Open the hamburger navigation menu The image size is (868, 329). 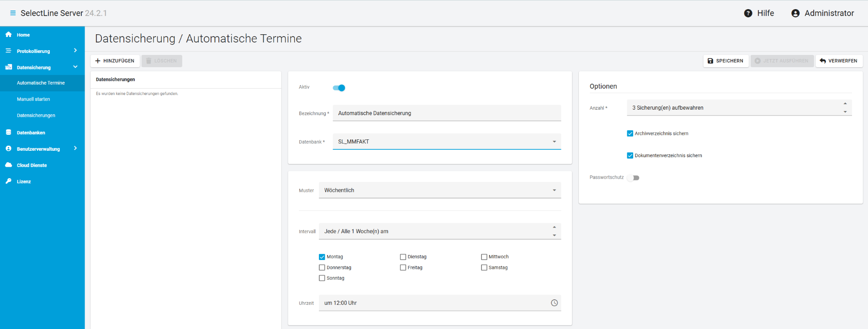tap(13, 13)
